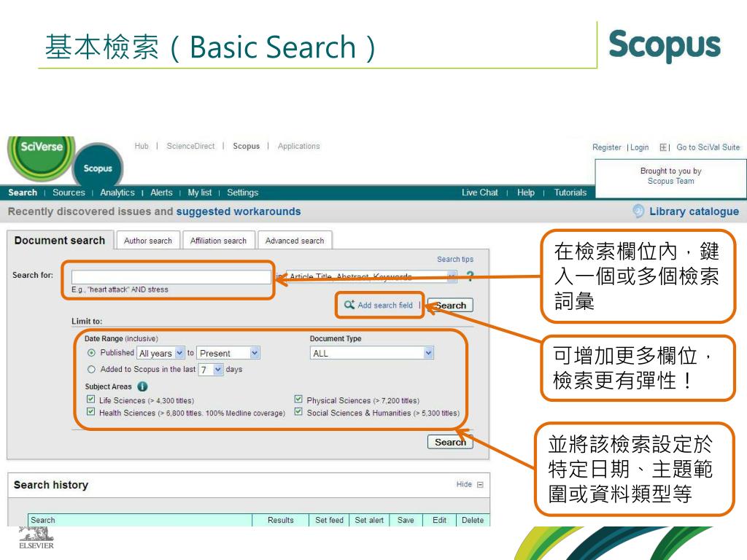Open the Analytics menu item
The image size is (747, 560).
click(117, 192)
